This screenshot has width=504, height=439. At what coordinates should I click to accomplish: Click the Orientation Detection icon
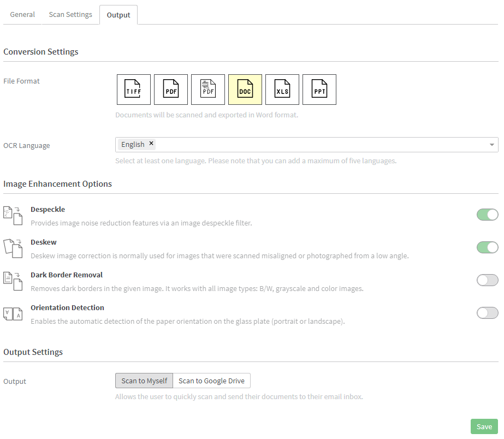tap(13, 314)
